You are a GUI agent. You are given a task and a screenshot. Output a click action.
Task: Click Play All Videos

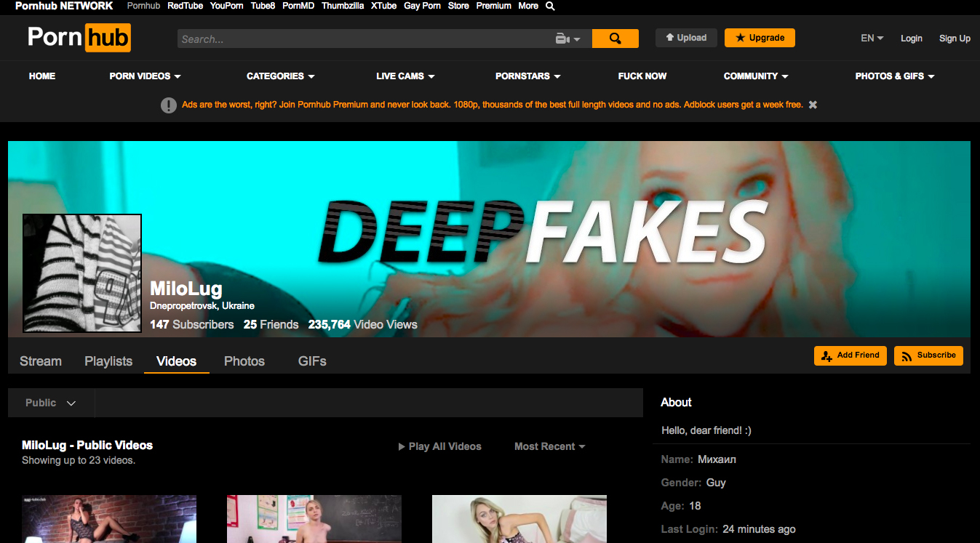tap(440, 446)
